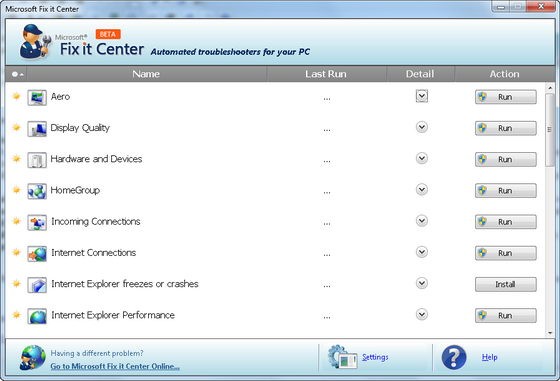This screenshot has width=560, height=381.
Task: Select the Incoming Connections name text
Action: pos(96,222)
